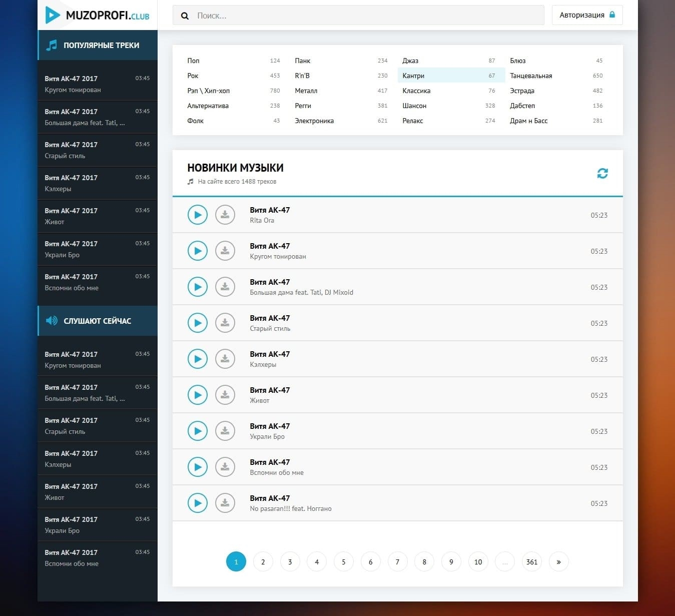
Task: Download the track Rita Ora
Action: pyautogui.click(x=225, y=215)
